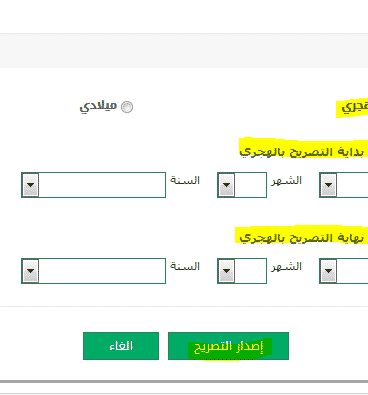The image size is (368, 395).
Task: Click the الغاء cancel button
Action: [x=121, y=346]
